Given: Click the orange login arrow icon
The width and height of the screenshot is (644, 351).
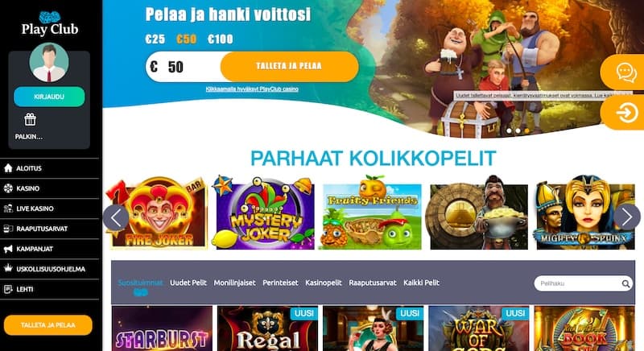Looking at the screenshot, I should [x=627, y=113].
